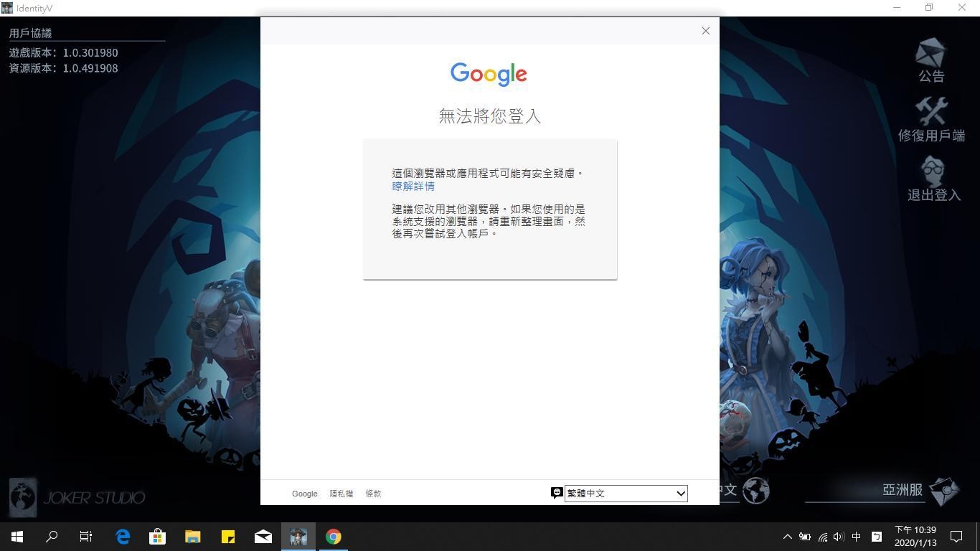
Task: Show hidden system tray icons
Action: click(x=788, y=537)
